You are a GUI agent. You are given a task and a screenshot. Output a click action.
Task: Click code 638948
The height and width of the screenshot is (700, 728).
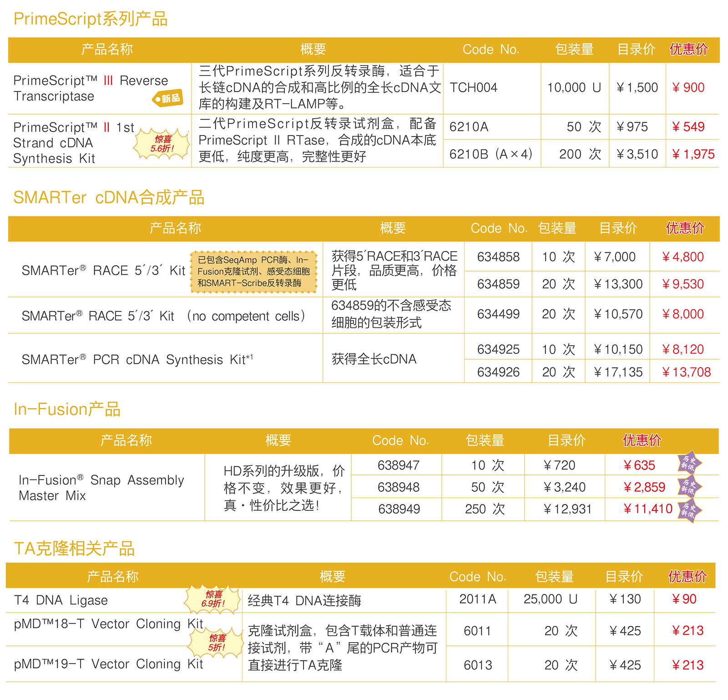[399, 487]
